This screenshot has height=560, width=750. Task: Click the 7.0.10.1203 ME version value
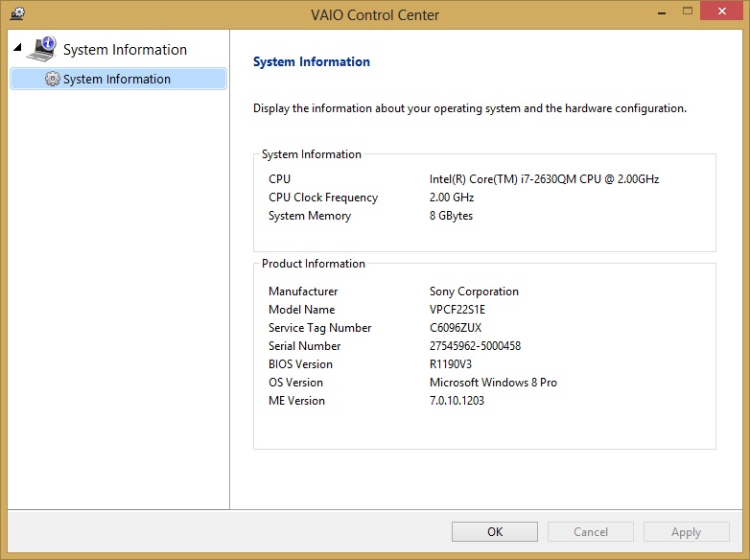click(x=457, y=400)
